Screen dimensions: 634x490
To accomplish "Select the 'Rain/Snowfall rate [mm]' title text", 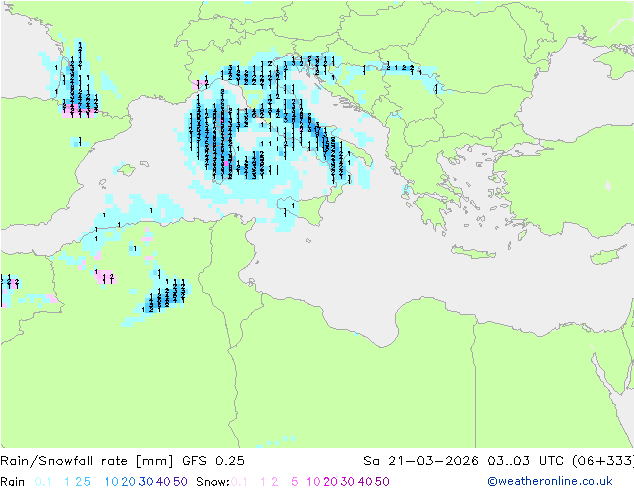I will pyautogui.click(x=87, y=461).
